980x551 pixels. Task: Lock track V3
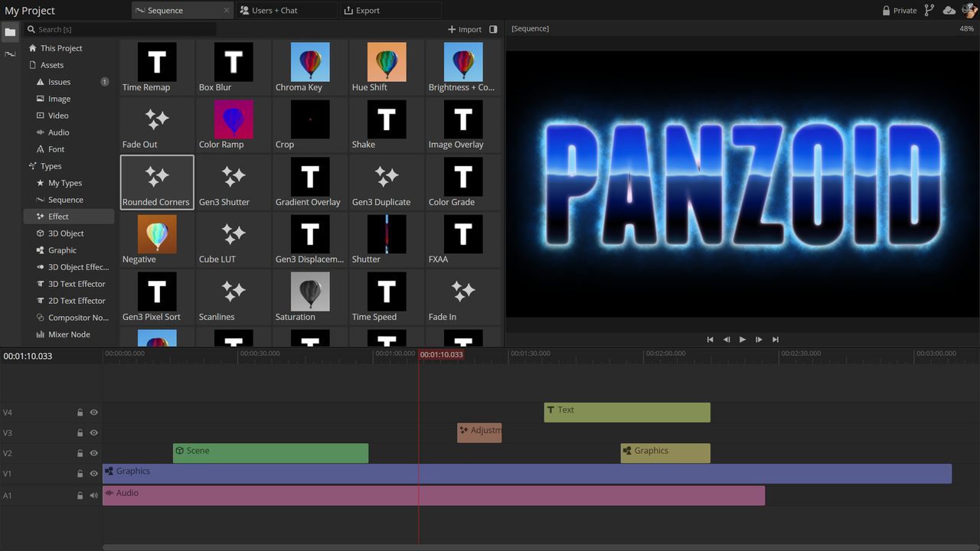point(80,433)
